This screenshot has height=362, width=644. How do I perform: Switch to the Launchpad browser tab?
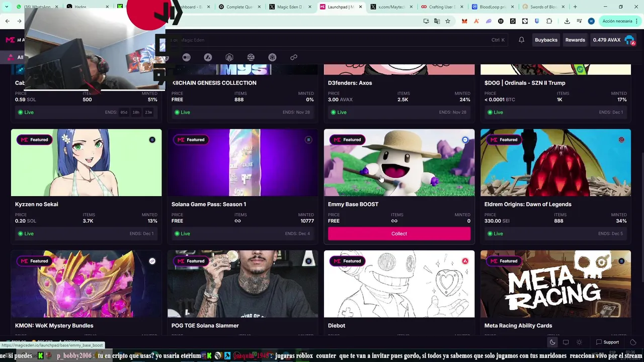click(341, 7)
